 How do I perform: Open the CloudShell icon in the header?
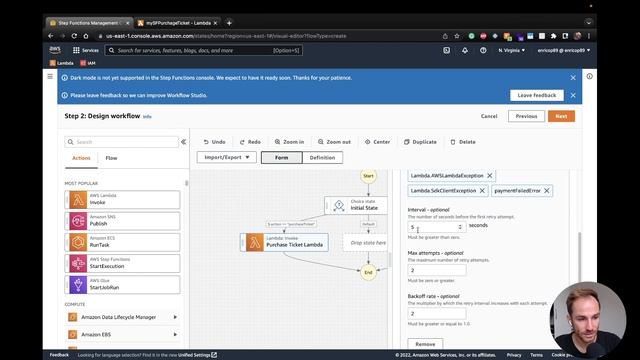tap(447, 50)
